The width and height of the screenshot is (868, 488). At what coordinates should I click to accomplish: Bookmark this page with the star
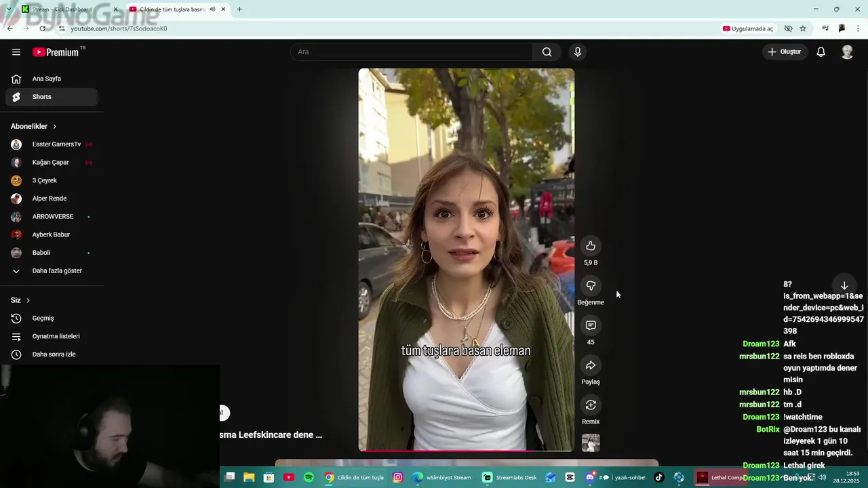click(x=803, y=28)
